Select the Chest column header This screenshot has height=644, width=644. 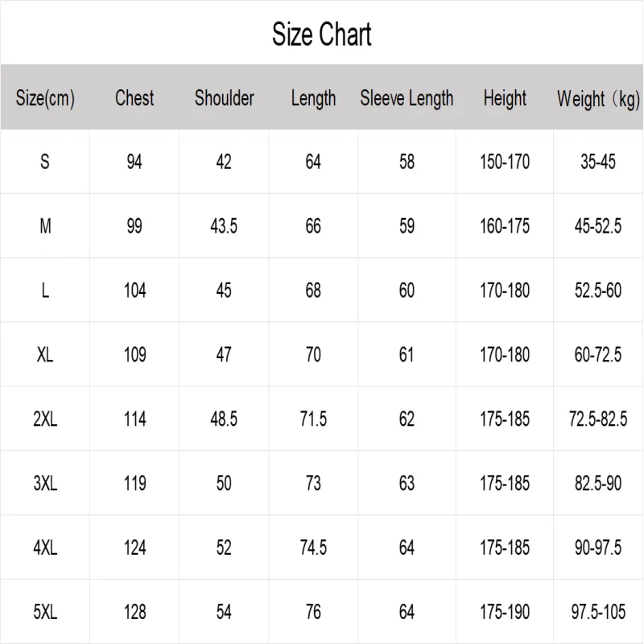tap(134, 98)
